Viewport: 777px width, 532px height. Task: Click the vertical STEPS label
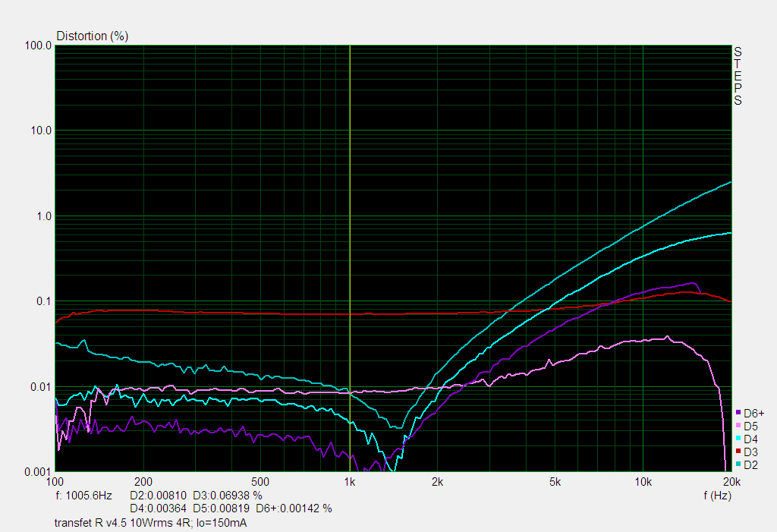pos(738,77)
